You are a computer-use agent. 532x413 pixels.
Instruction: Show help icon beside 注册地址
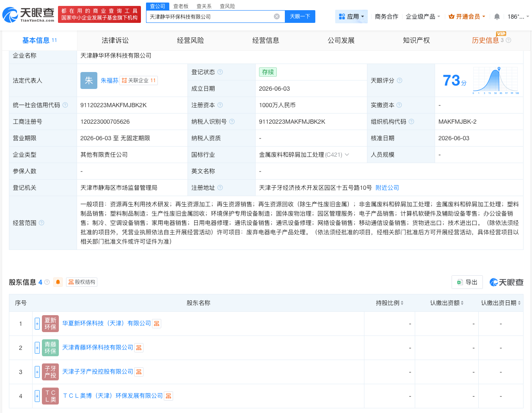[x=220, y=188]
